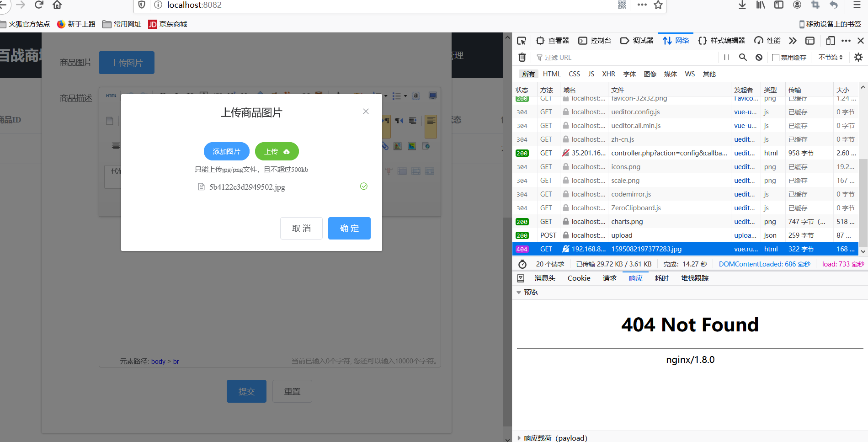Open the DevTools three-dot options menu
The width and height of the screenshot is (868, 442).
[846, 41]
